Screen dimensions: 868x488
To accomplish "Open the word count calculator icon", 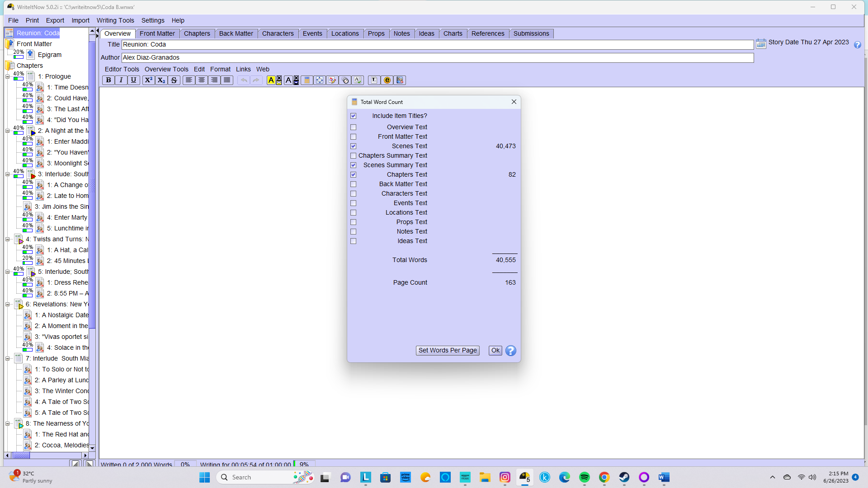I will pyautogui.click(x=307, y=80).
